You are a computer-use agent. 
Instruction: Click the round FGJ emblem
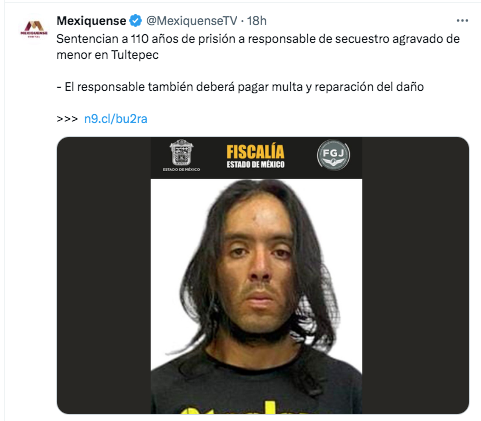pos(333,155)
